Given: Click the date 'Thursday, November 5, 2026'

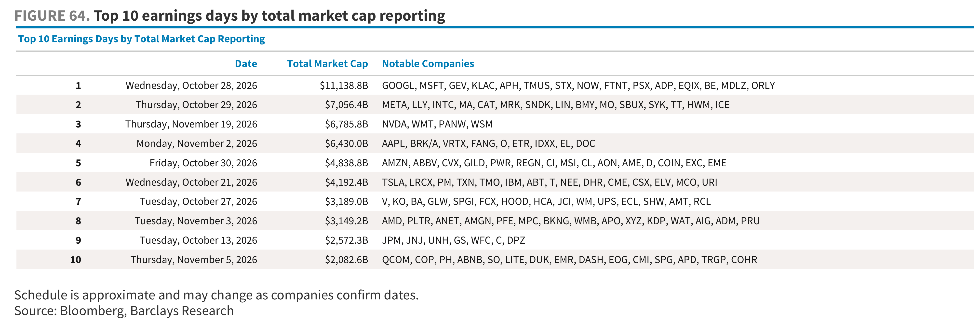Looking at the screenshot, I should (x=194, y=260).
